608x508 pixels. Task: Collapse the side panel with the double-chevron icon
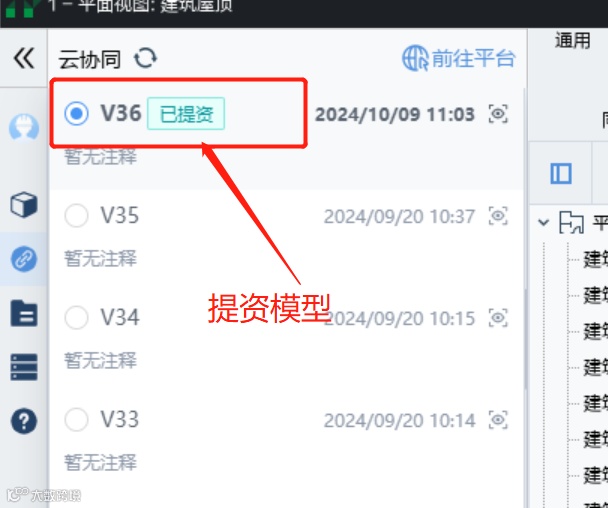(x=24, y=58)
